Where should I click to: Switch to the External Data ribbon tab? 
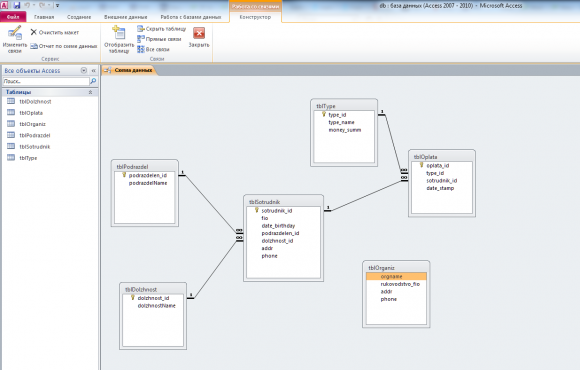coord(125,17)
